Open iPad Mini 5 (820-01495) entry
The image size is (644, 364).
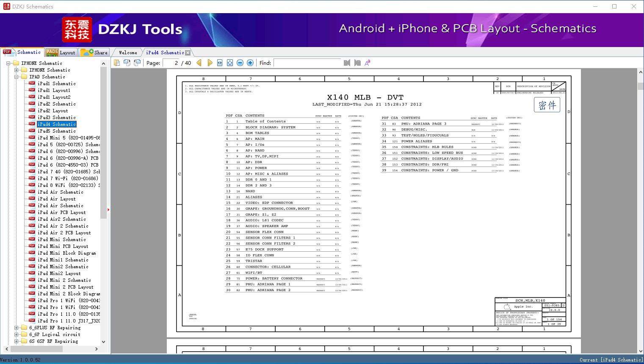click(69, 138)
